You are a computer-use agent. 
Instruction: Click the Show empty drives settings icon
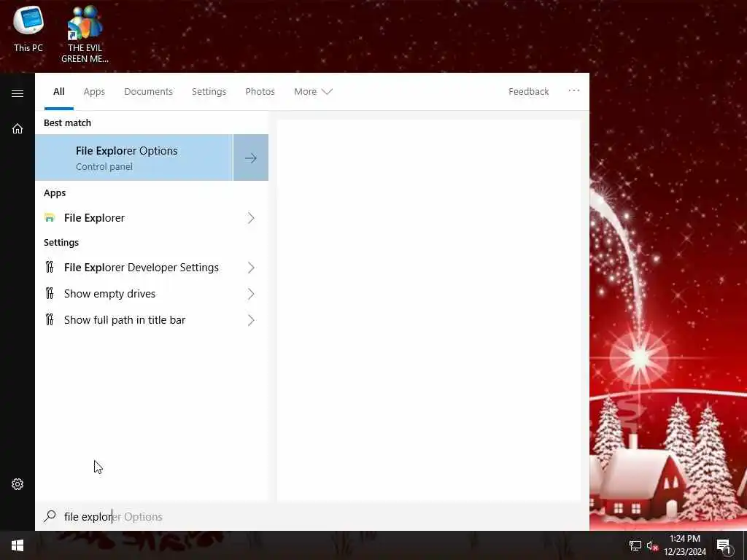pyautogui.click(x=50, y=293)
